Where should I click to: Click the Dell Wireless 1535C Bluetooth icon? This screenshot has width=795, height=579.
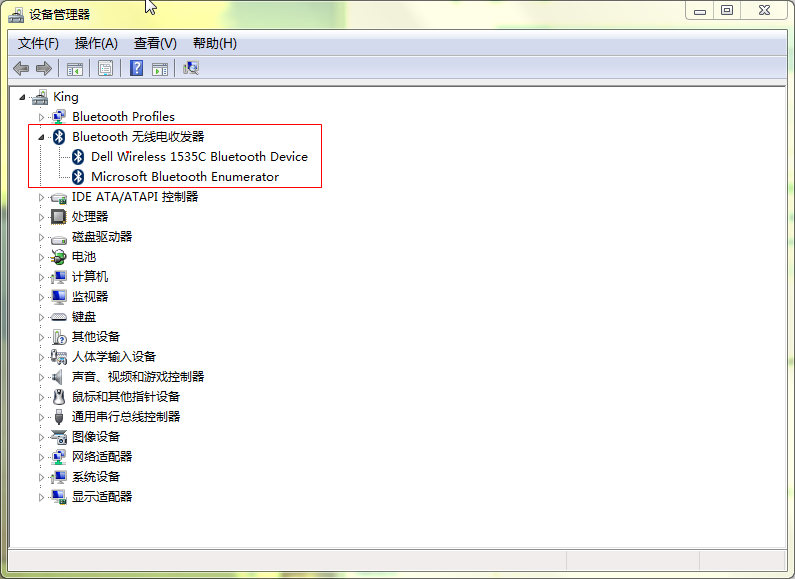[x=78, y=157]
